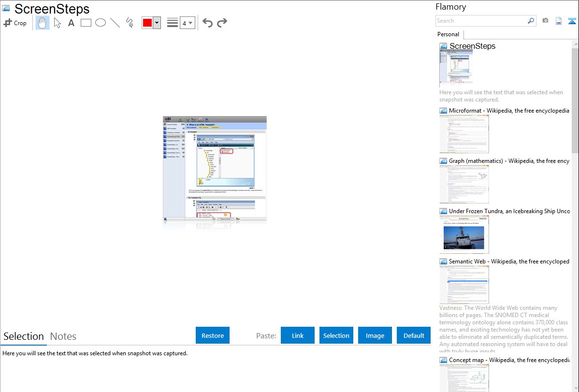Click the window icon beside Semantic Web entry
The height and width of the screenshot is (392, 579).
tap(443, 261)
